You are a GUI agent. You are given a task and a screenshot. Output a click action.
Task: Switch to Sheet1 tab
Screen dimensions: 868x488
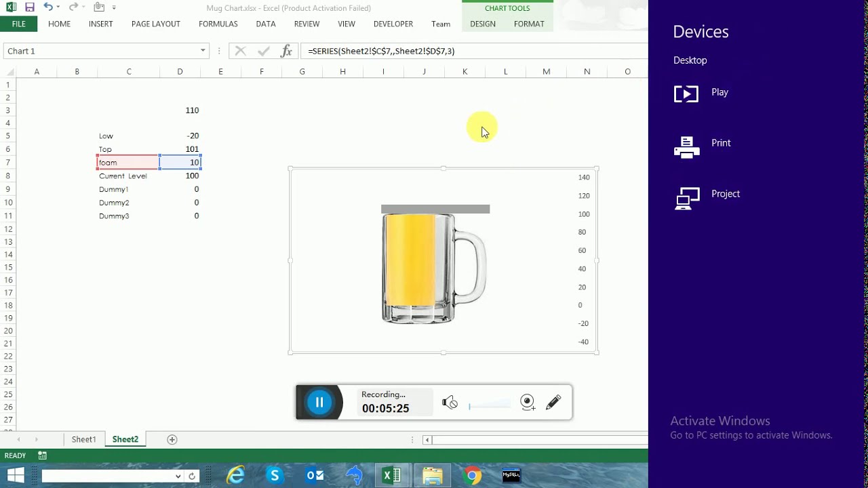(84, 439)
